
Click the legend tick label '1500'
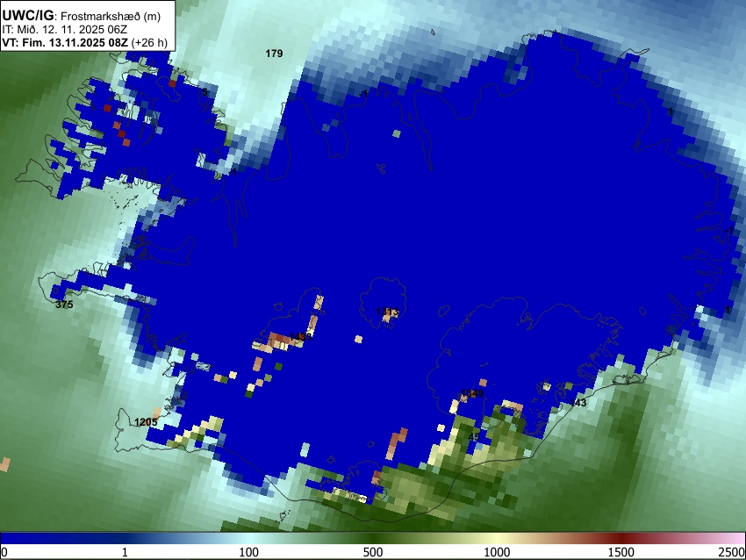[x=621, y=552]
